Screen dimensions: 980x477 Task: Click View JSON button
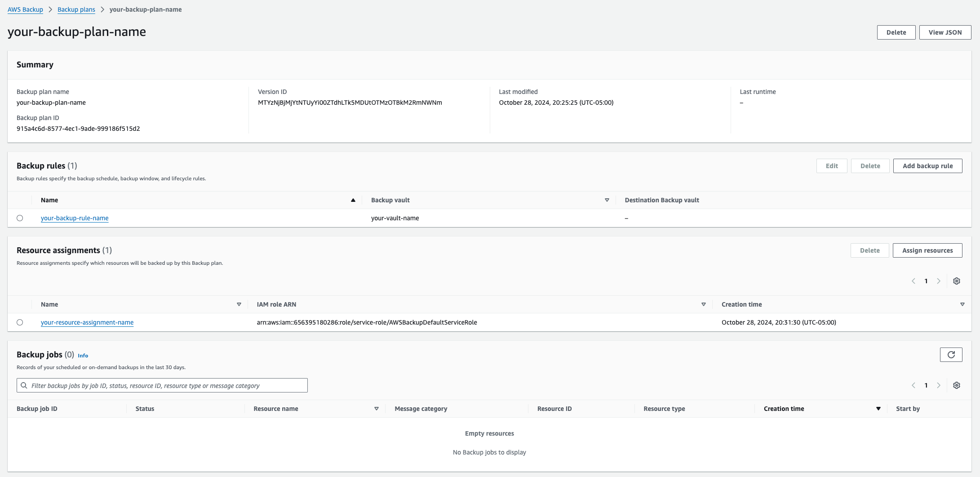(945, 32)
